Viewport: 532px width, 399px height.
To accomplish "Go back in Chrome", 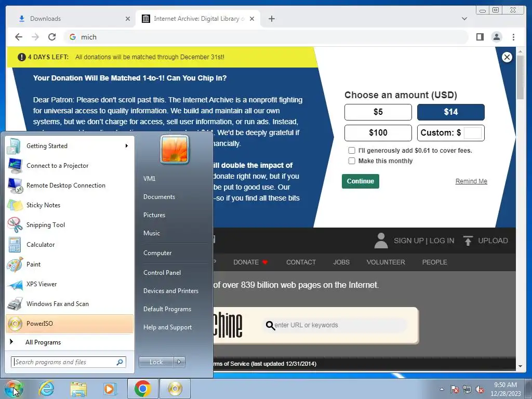I will coord(19,37).
